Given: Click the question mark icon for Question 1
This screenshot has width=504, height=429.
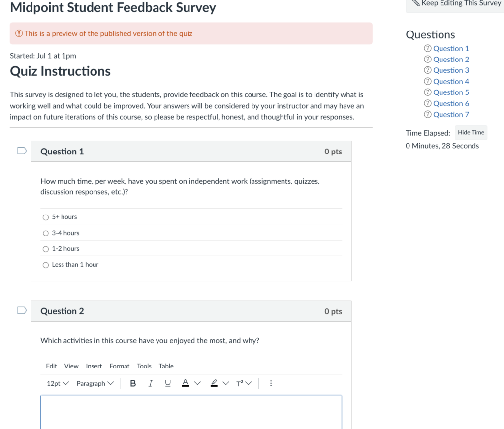Looking at the screenshot, I should pyautogui.click(x=427, y=49).
